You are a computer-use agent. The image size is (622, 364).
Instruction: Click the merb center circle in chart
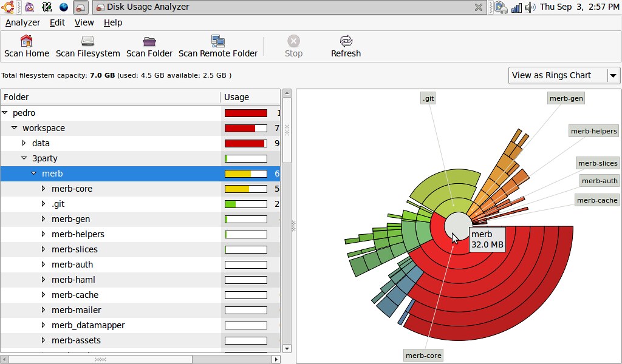click(x=457, y=226)
